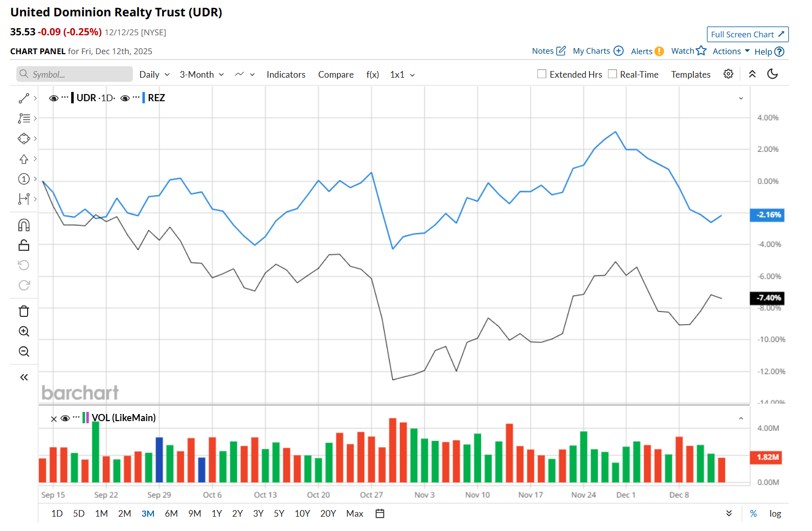Click the Symbol search field
Viewport: 812px width, 531px height.
75,75
